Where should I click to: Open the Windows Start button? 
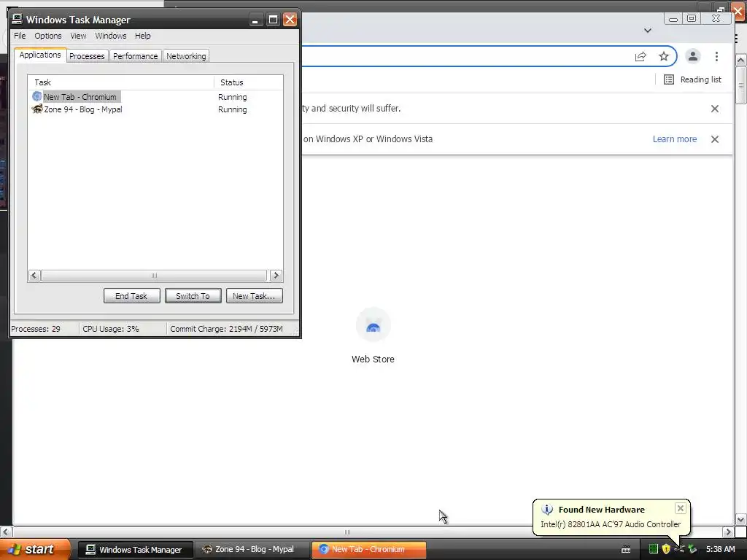coord(34,549)
